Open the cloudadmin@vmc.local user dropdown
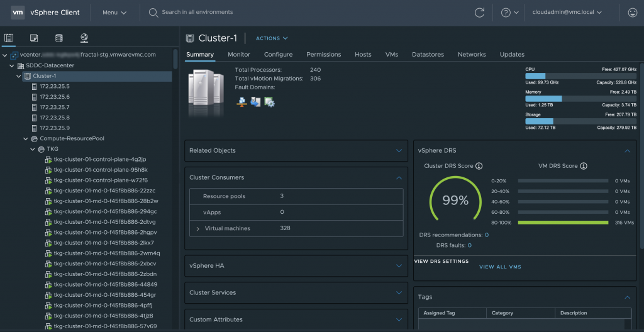644x332 pixels. pyautogui.click(x=567, y=13)
